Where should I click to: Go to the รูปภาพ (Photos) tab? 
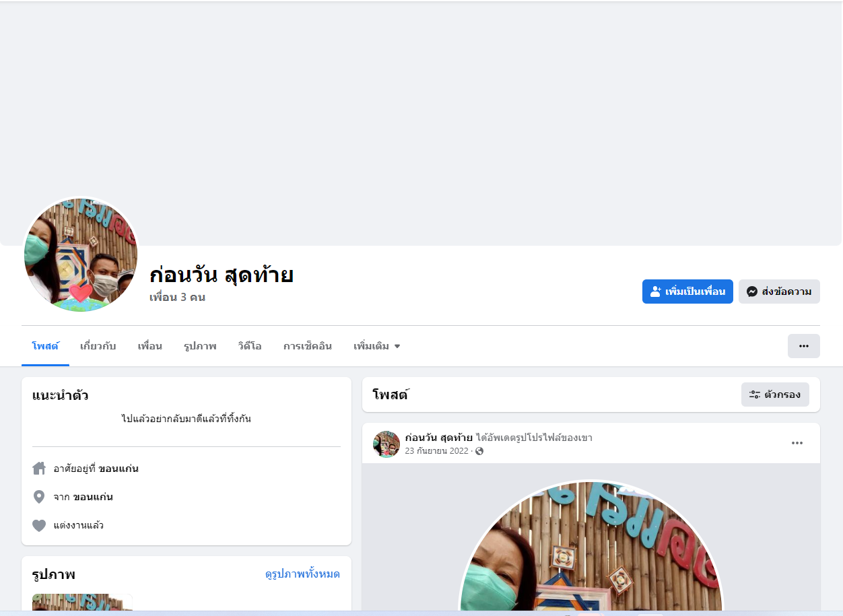coord(200,346)
